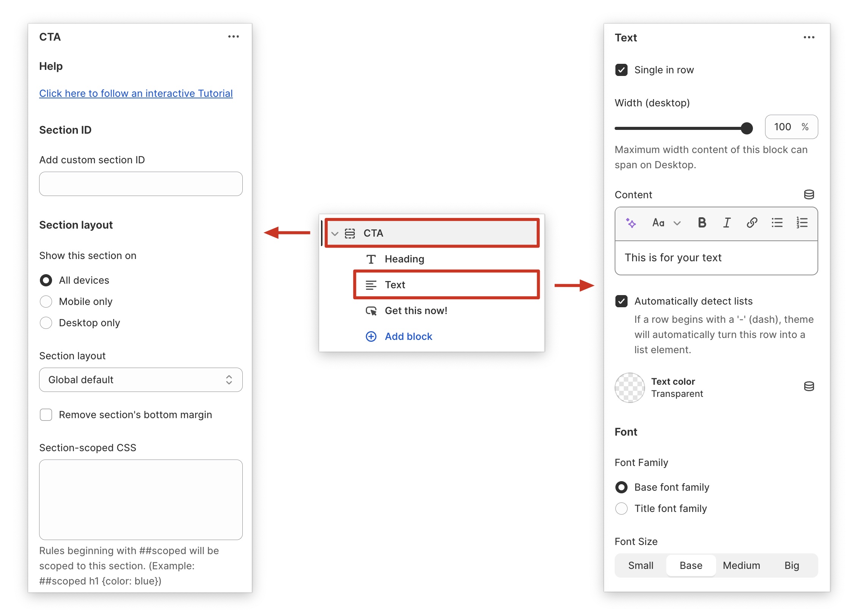Click the AI sparkle generate text icon

(631, 223)
